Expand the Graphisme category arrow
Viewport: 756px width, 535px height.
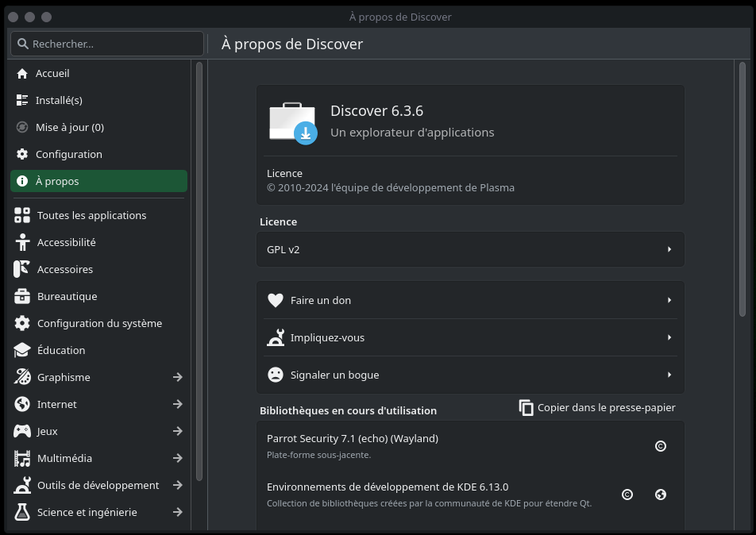[x=177, y=377]
